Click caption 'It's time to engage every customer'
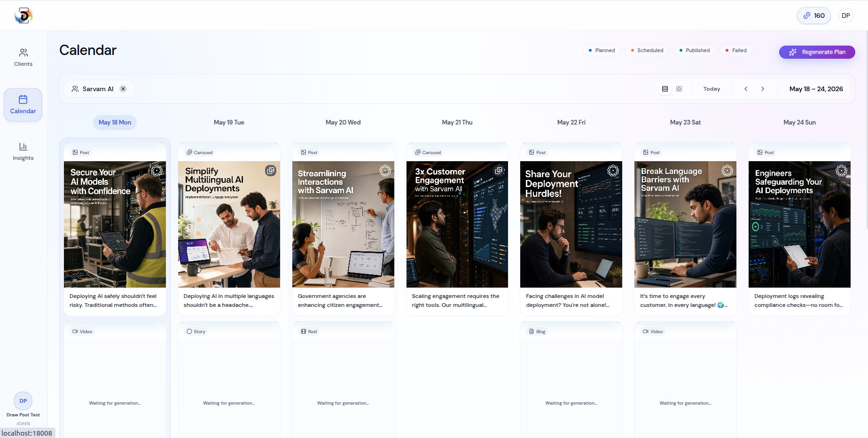 click(x=684, y=301)
